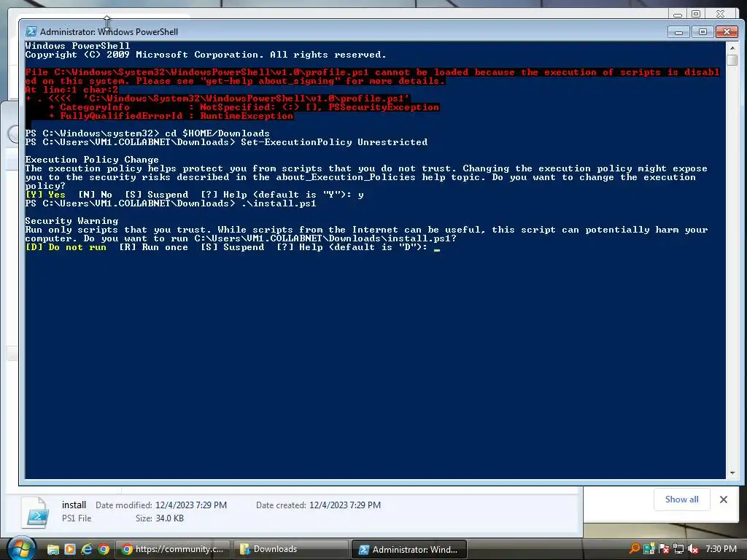Click the muted speaker volume tray icon
The width and height of the screenshot is (747, 560).
693,549
